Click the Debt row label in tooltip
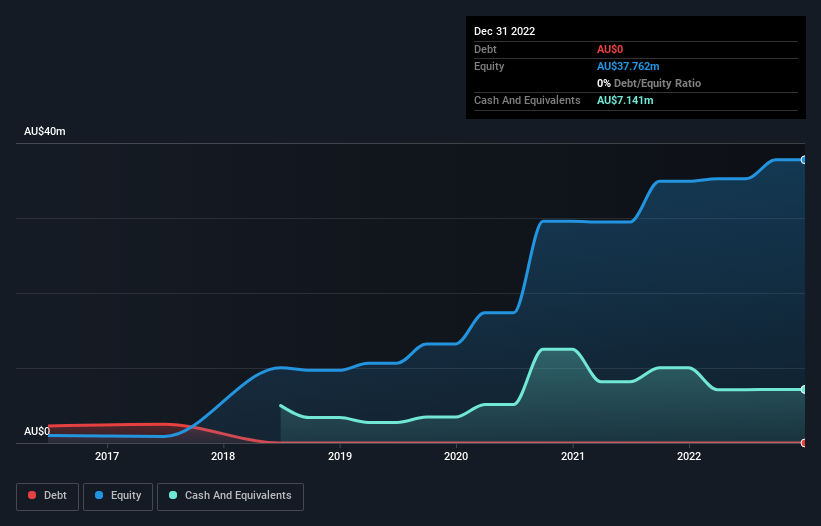 coord(485,49)
